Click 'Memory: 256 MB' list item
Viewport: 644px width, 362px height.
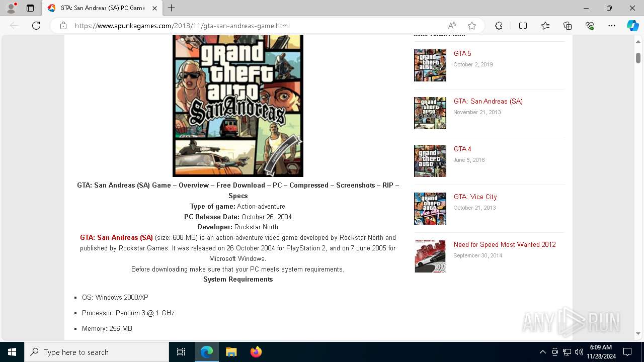tap(107, 328)
